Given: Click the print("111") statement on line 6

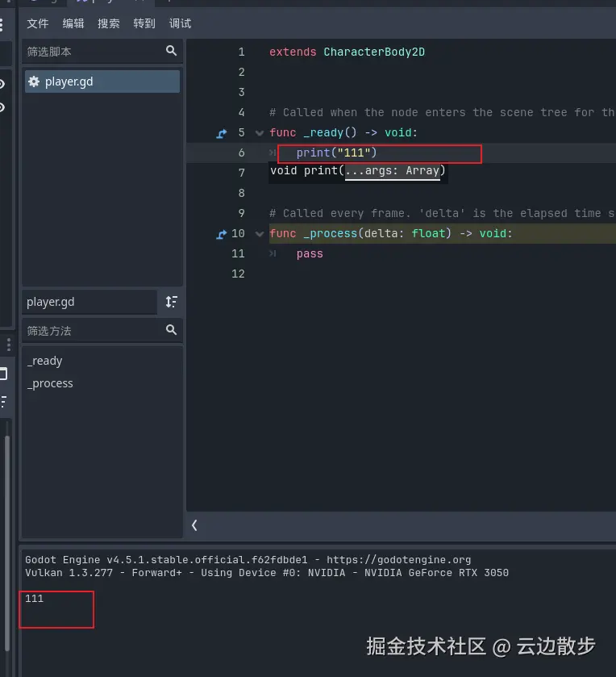Looking at the screenshot, I should [x=336, y=153].
